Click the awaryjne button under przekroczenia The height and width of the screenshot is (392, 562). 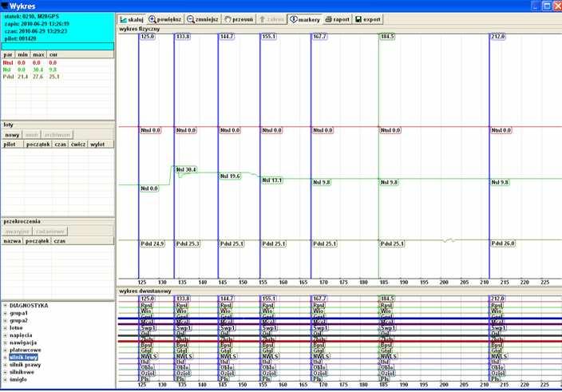click(18, 232)
